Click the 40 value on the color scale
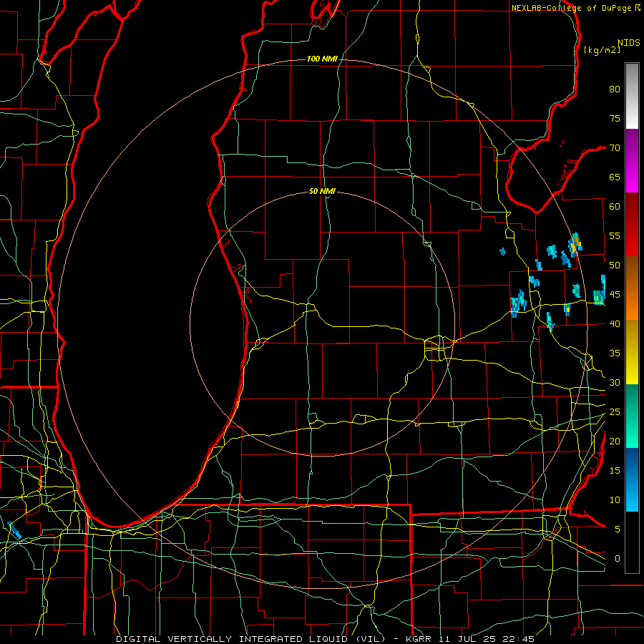The image size is (644, 644). pos(615,323)
